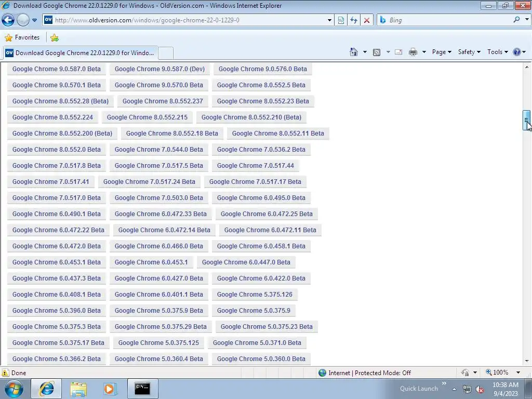Viewport: 532px width, 399px height.
Task: Show hidden tray icons arrow
Action: pos(454,389)
